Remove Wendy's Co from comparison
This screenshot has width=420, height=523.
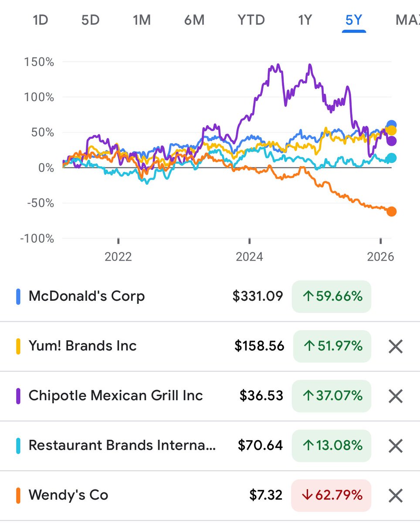click(x=395, y=496)
